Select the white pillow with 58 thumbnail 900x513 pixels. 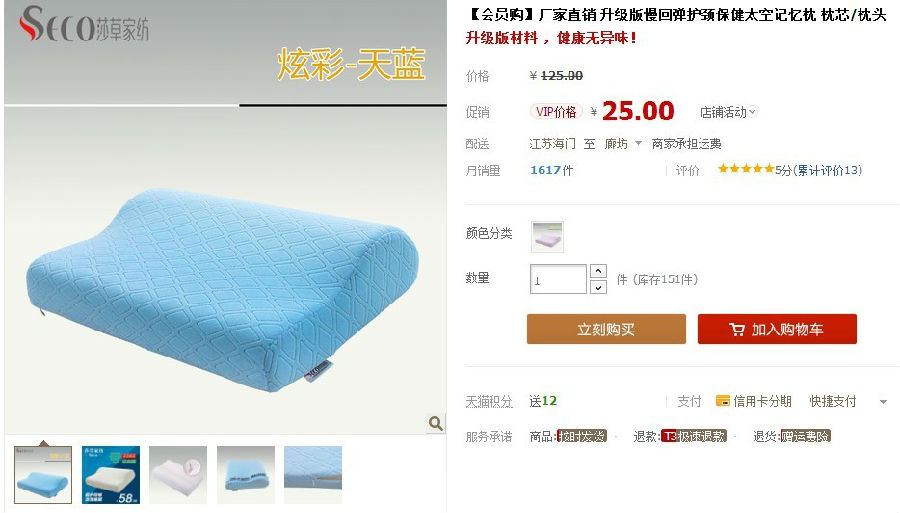111,475
